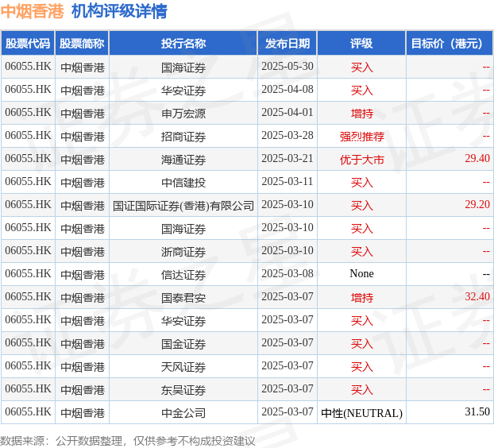Click the 海通证券 broker name
Viewport: 494px width, 448px height.
pos(183,160)
